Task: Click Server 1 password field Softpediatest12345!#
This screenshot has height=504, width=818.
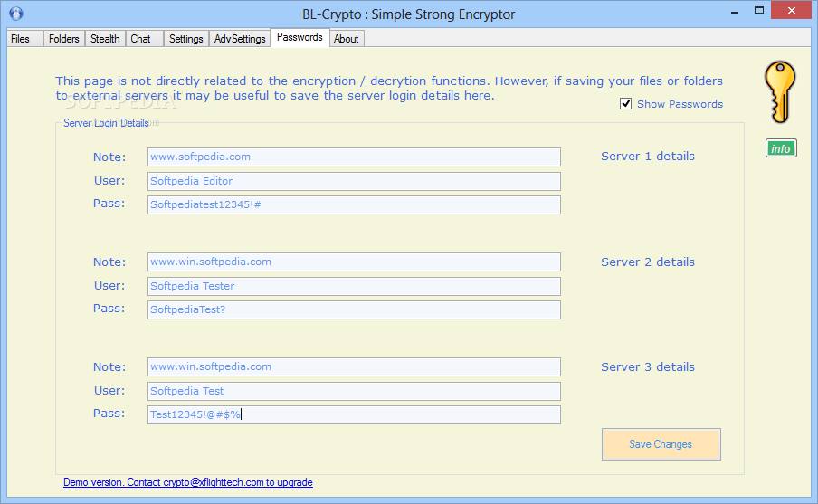Action: 354,205
